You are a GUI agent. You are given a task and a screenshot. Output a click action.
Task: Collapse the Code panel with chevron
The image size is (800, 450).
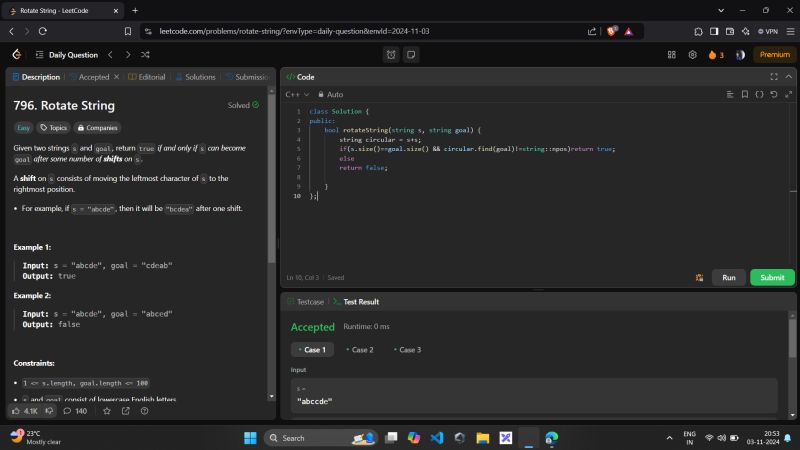point(788,77)
